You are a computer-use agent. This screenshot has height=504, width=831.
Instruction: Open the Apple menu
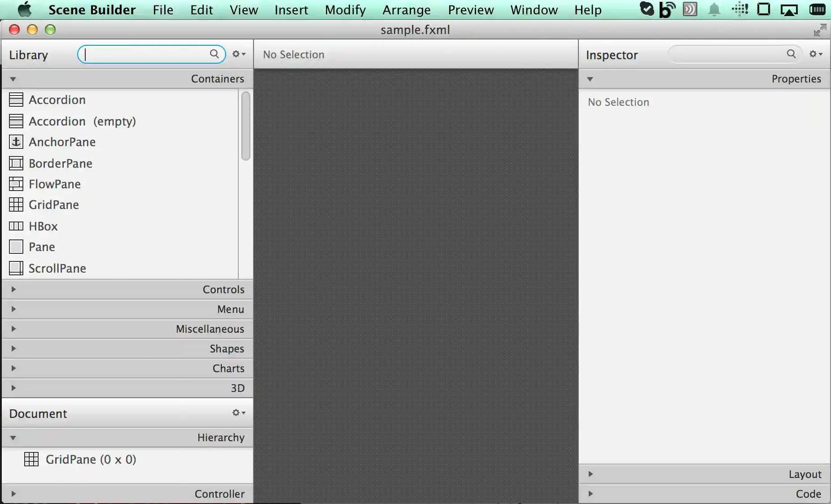click(x=25, y=9)
